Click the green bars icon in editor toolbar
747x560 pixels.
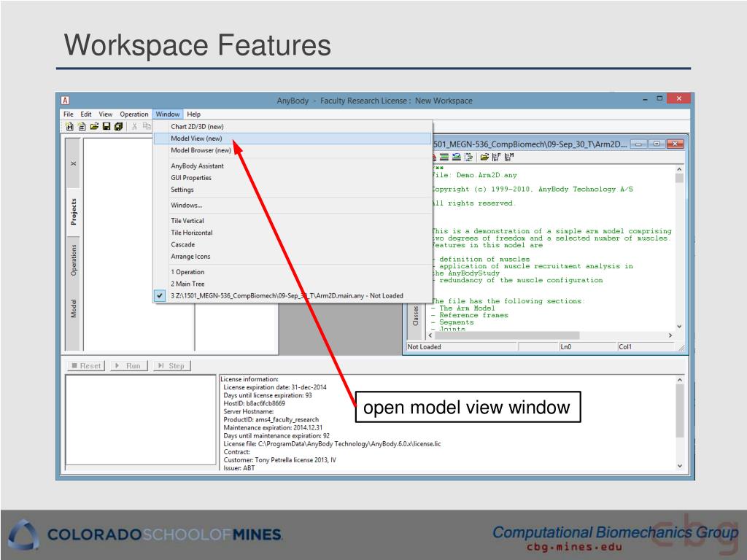pos(444,157)
